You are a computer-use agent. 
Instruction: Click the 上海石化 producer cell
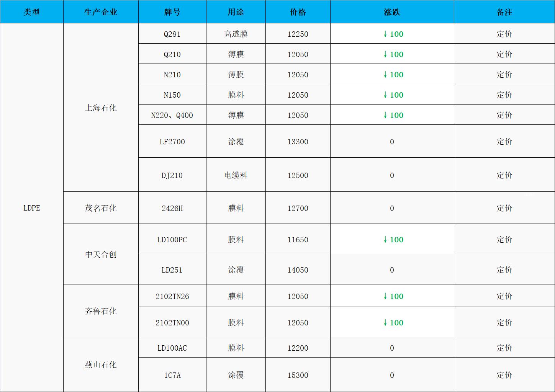pos(101,108)
